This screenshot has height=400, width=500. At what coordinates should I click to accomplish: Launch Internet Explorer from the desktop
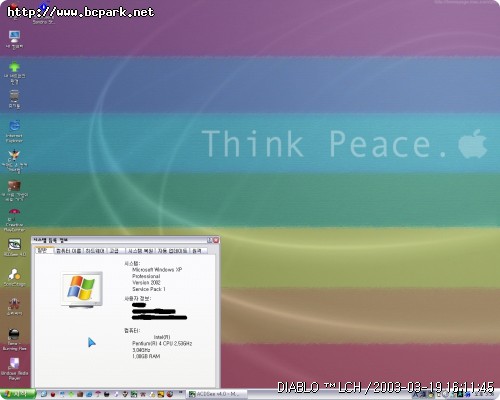tap(14, 132)
